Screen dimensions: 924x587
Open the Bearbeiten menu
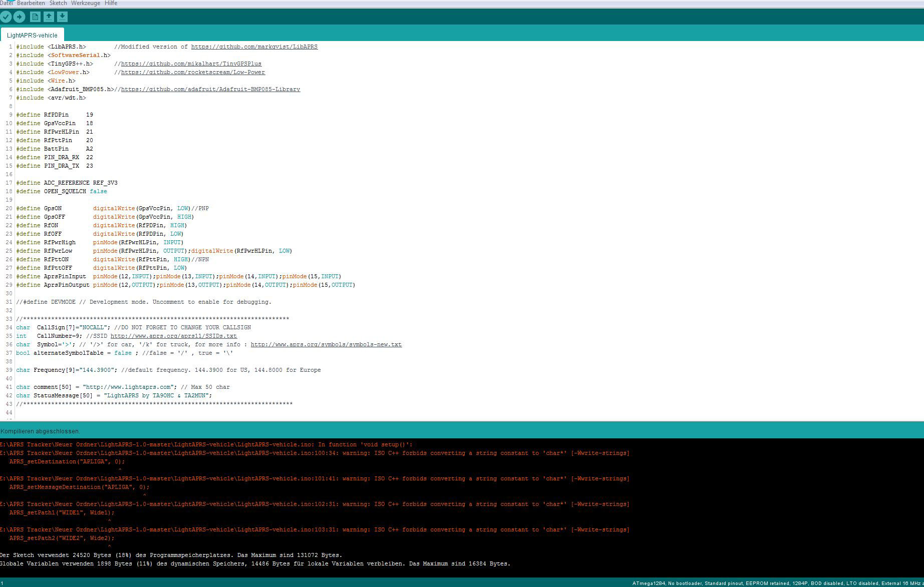31,3
